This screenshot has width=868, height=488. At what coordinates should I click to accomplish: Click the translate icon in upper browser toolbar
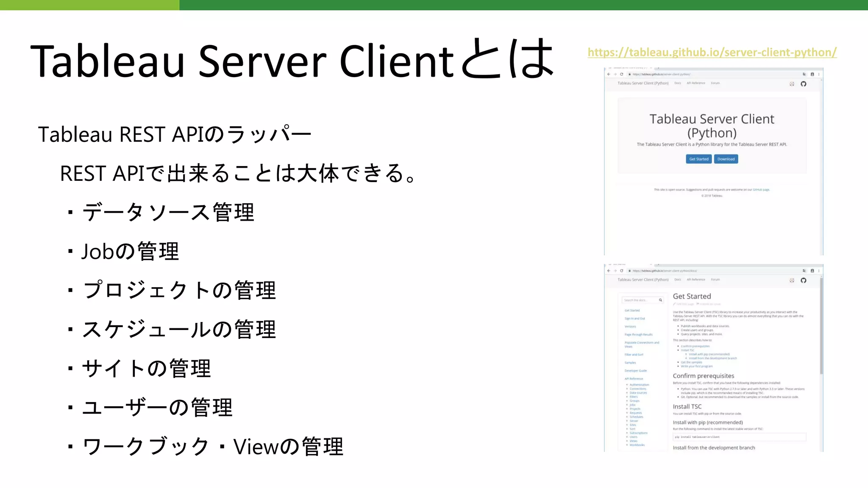coord(804,74)
